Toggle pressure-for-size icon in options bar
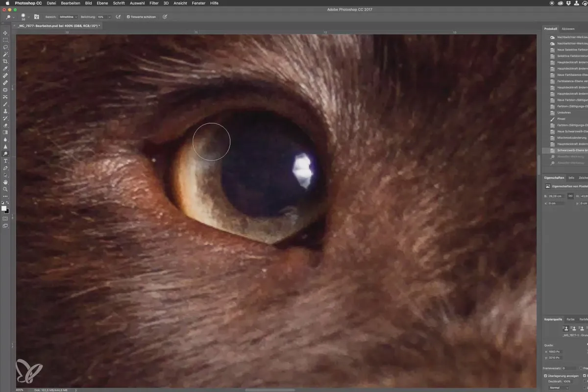Viewport: 588px width, 392px height. pyautogui.click(x=165, y=17)
